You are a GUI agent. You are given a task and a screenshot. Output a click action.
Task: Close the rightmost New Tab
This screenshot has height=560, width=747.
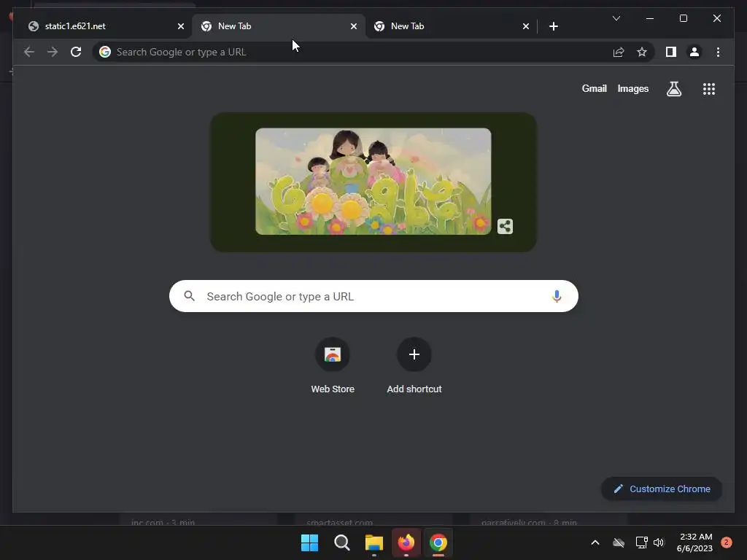pyautogui.click(x=526, y=26)
